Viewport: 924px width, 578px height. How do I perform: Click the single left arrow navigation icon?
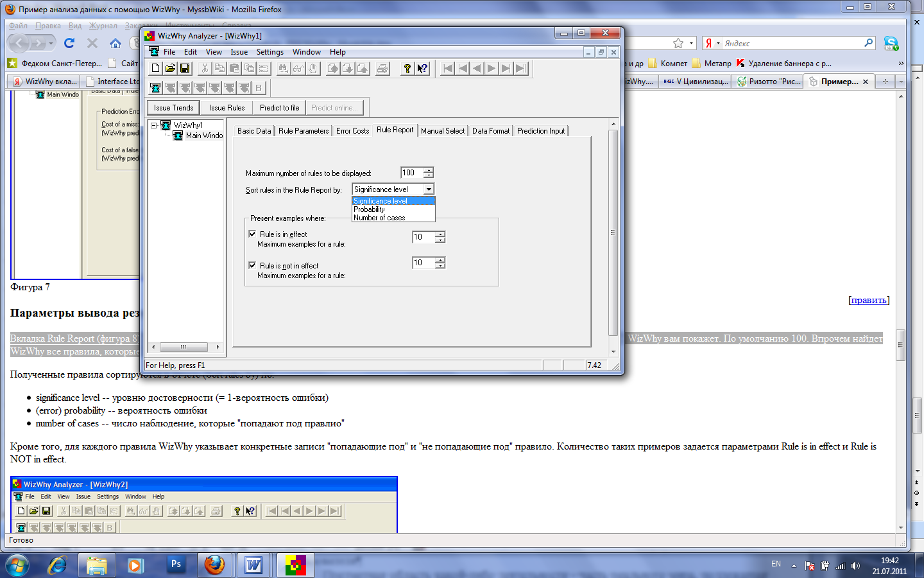(477, 68)
